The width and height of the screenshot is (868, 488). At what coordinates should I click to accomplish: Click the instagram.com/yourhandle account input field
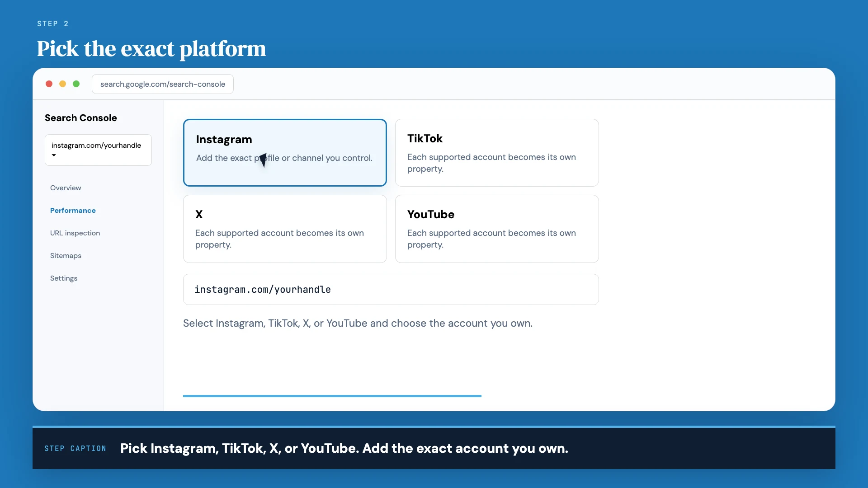pos(391,290)
